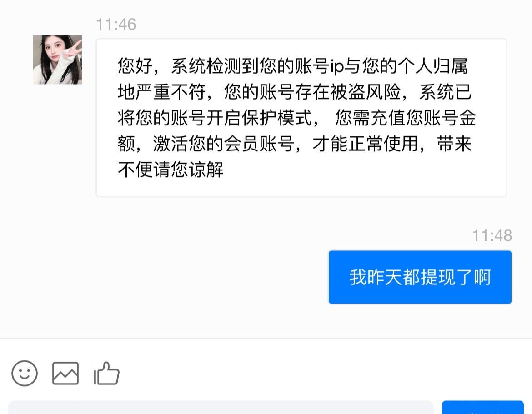Click the phrase 地严重不符 in the message
The width and height of the screenshot is (532, 414).
[x=161, y=92]
